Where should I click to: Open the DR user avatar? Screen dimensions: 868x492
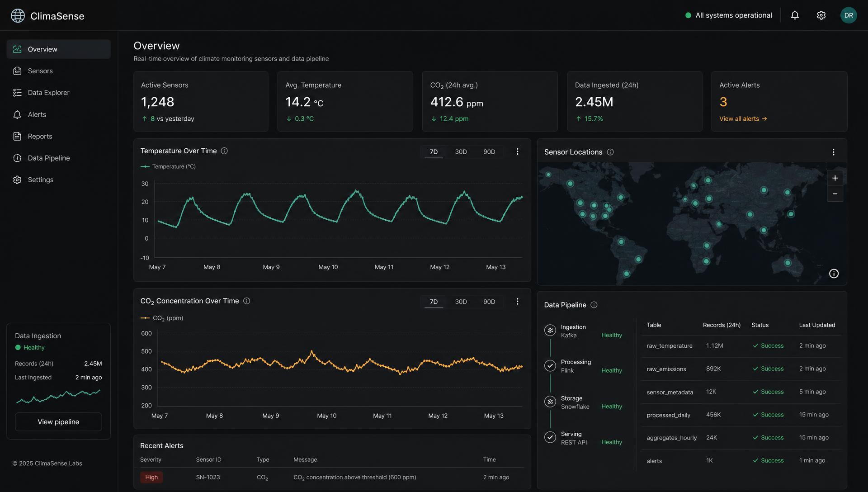click(849, 15)
